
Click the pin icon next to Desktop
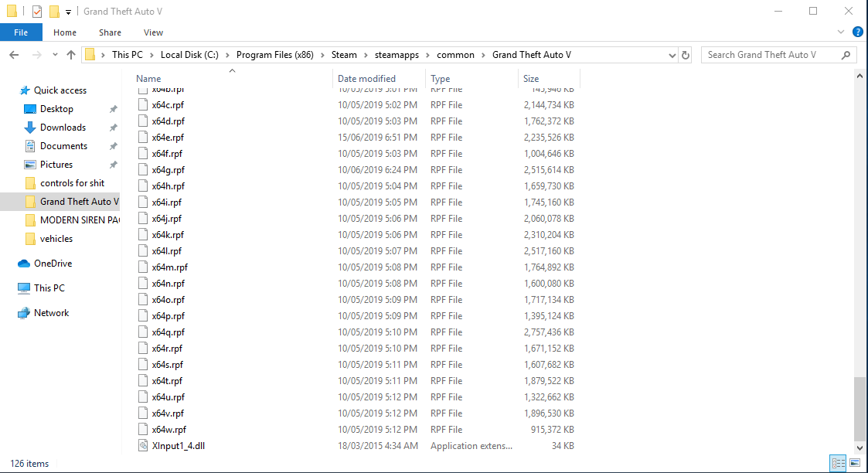(x=113, y=109)
